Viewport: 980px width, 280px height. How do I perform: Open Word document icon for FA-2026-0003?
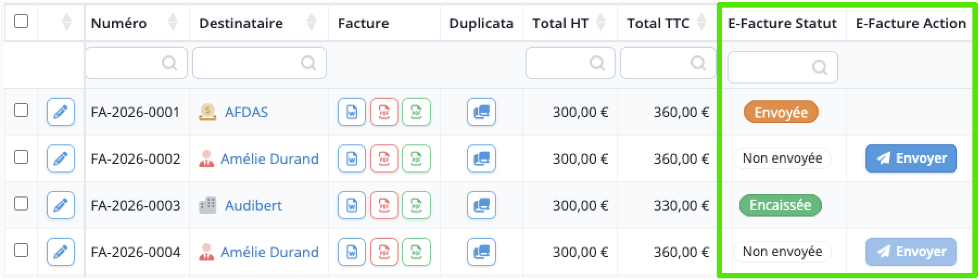pos(352,205)
